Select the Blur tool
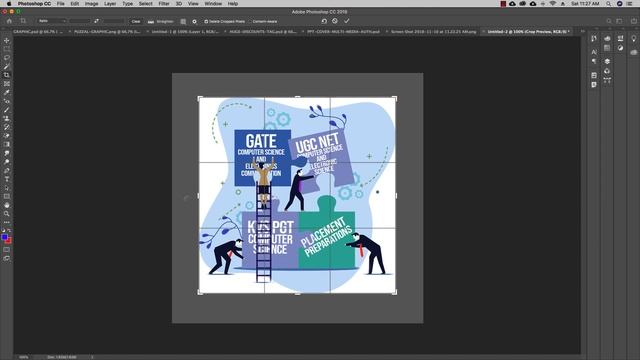This screenshot has width=640, height=360. point(7,153)
